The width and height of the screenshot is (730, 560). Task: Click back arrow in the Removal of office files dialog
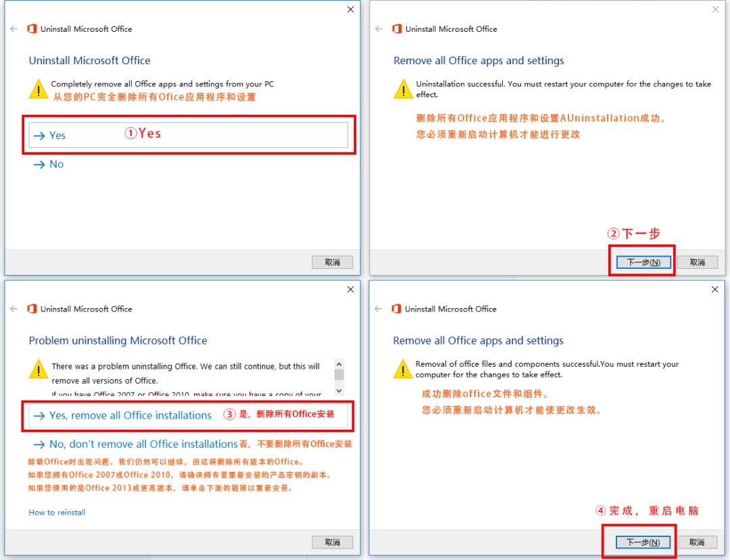pyautogui.click(x=379, y=309)
